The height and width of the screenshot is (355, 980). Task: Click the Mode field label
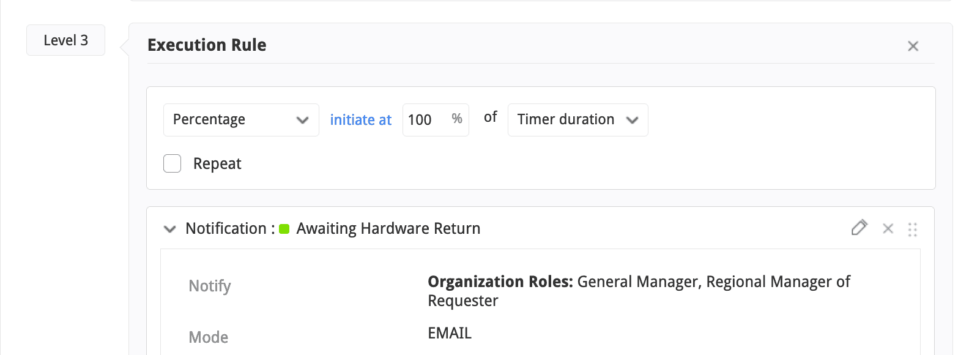click(209, 337)
